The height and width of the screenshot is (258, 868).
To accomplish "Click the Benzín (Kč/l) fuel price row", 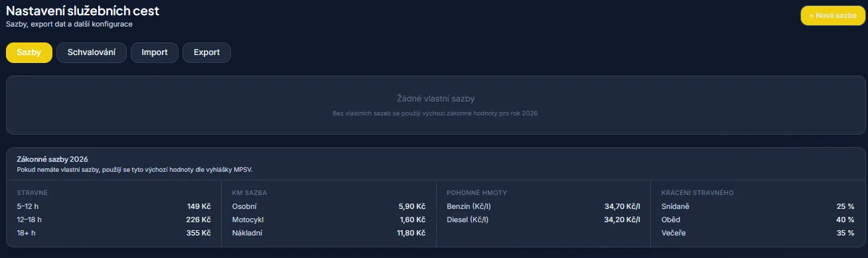I will 543,206.
